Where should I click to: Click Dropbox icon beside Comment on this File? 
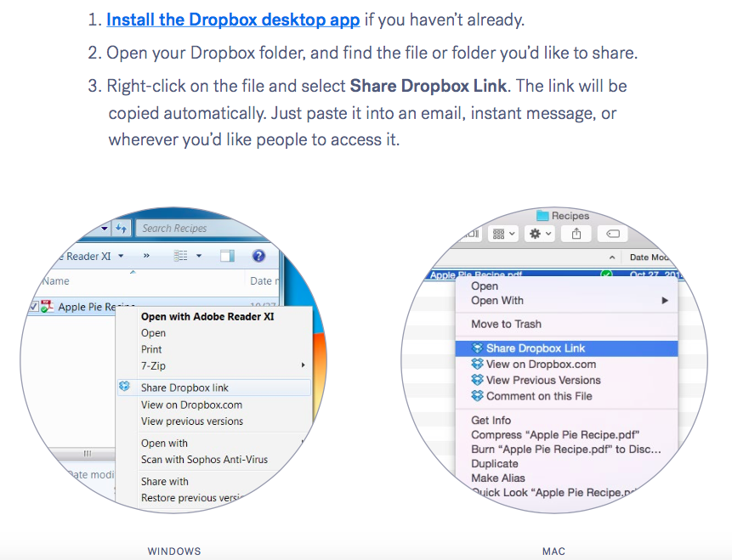point(477,396)
